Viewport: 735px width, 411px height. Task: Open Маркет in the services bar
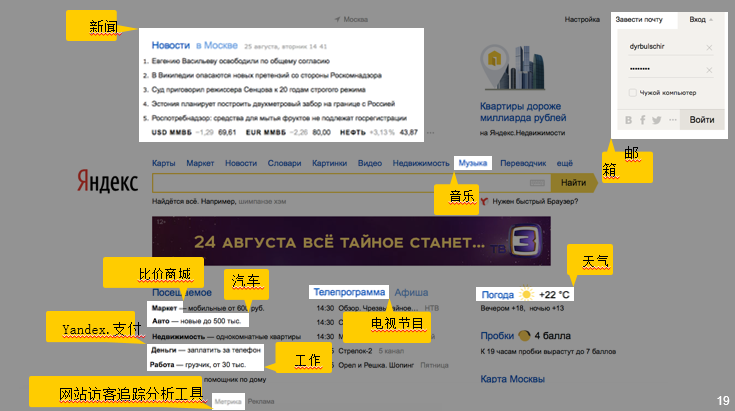click(x=200, y=163)
